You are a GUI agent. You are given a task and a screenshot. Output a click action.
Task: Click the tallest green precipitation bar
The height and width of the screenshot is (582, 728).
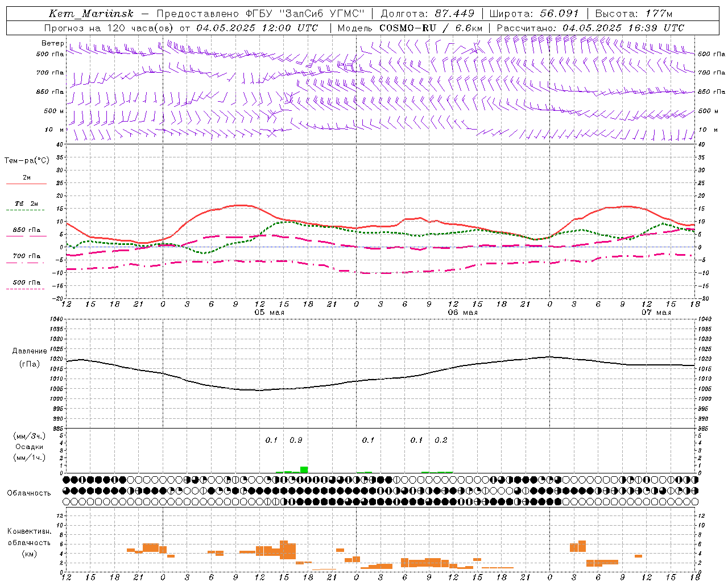[x=304, y=469]
